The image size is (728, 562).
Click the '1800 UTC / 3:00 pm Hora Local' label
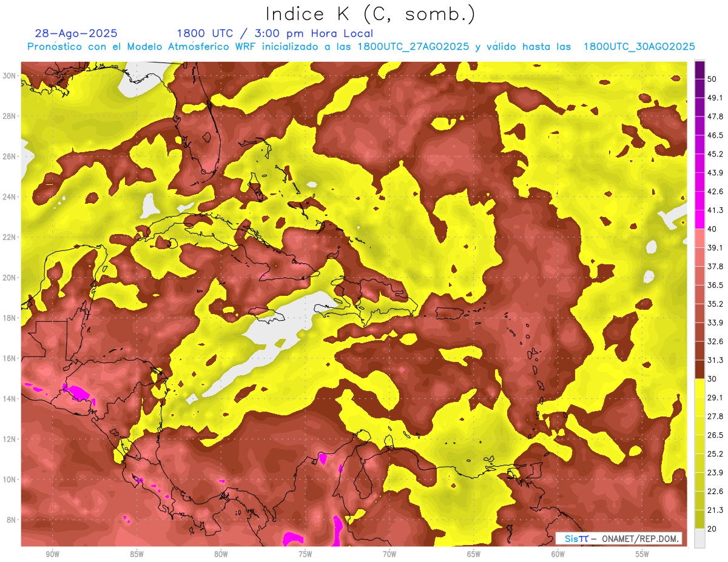click(x=275, y=33)
